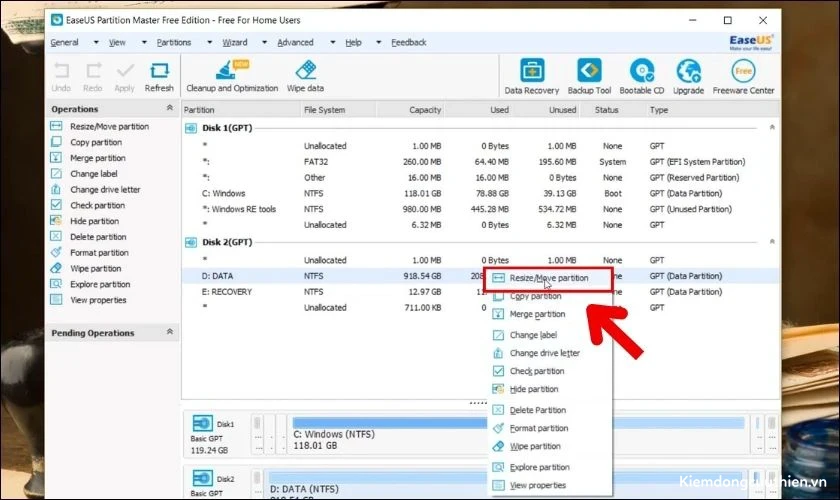Select Hide partition in context menu

(550, 390)
